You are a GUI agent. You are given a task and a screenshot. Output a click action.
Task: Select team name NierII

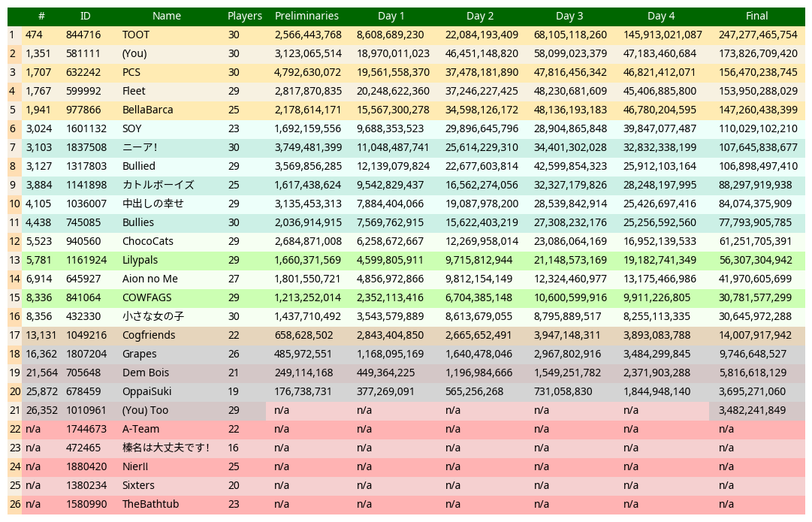click(x=135, y=466)
